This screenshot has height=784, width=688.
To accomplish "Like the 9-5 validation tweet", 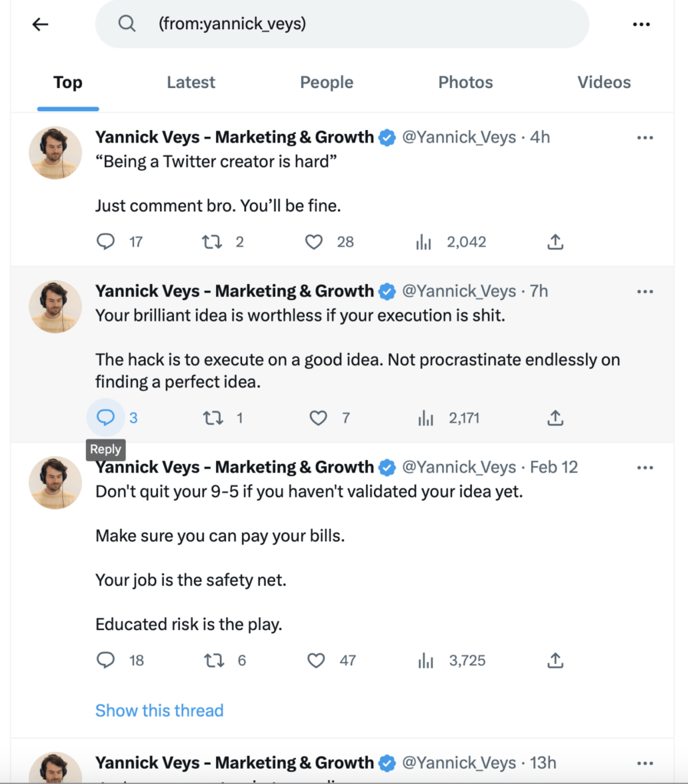I will click(315, 660).
